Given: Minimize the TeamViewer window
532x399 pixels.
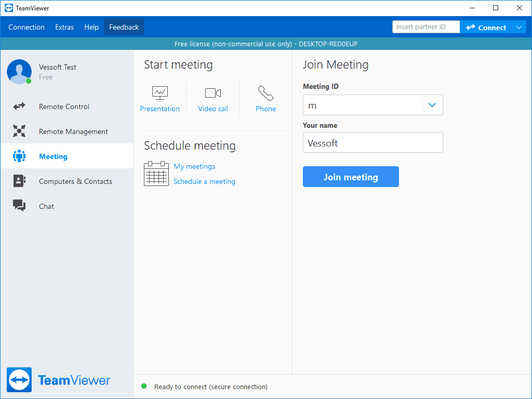Looking at the screenshot, I should coord(472,8).
